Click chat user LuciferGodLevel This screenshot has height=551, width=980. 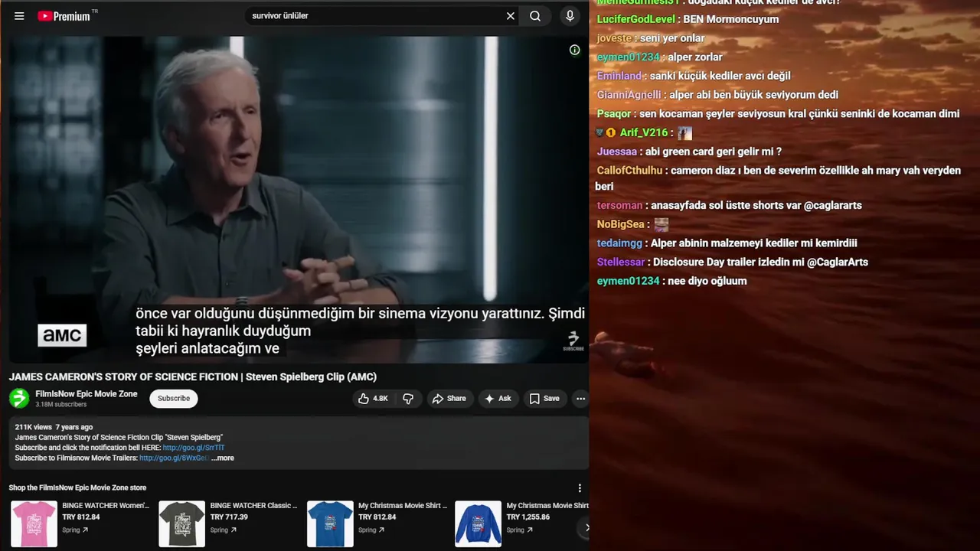tap(636, 19)
